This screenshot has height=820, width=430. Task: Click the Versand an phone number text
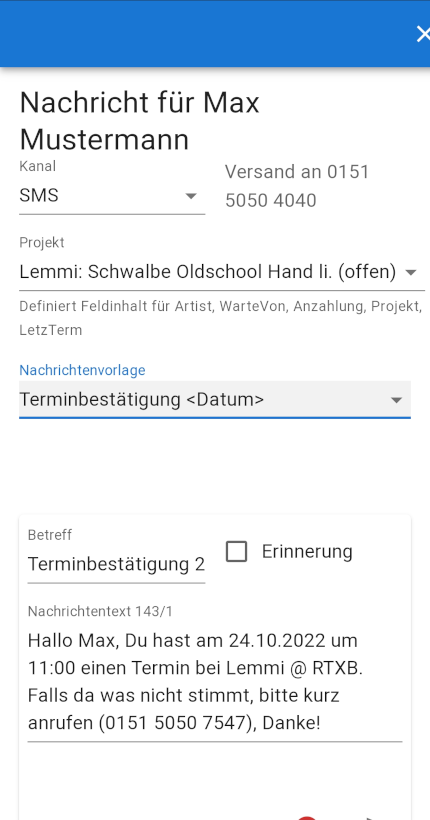pos(297,186)
